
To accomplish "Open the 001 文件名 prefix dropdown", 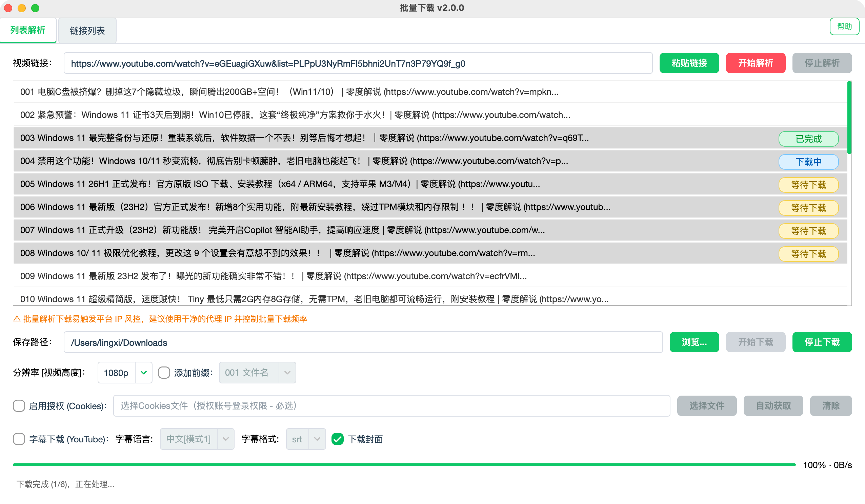I will (x=258, y=373).
